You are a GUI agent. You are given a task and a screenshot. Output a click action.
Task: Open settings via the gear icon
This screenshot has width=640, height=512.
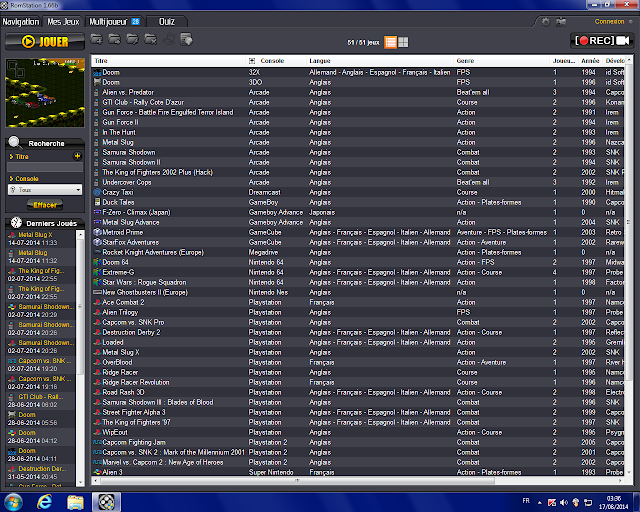(x=546, y=22)
